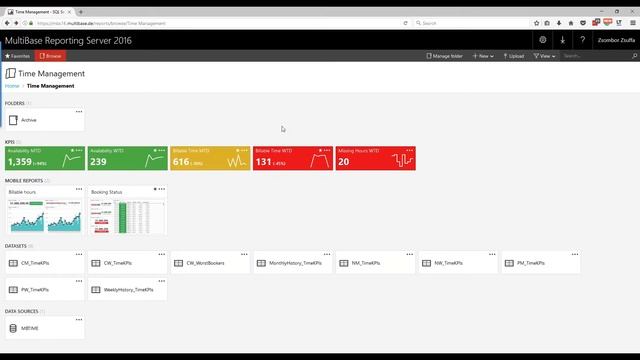Open the yellow Billable Time KPI with value 616

pos(210,158)
